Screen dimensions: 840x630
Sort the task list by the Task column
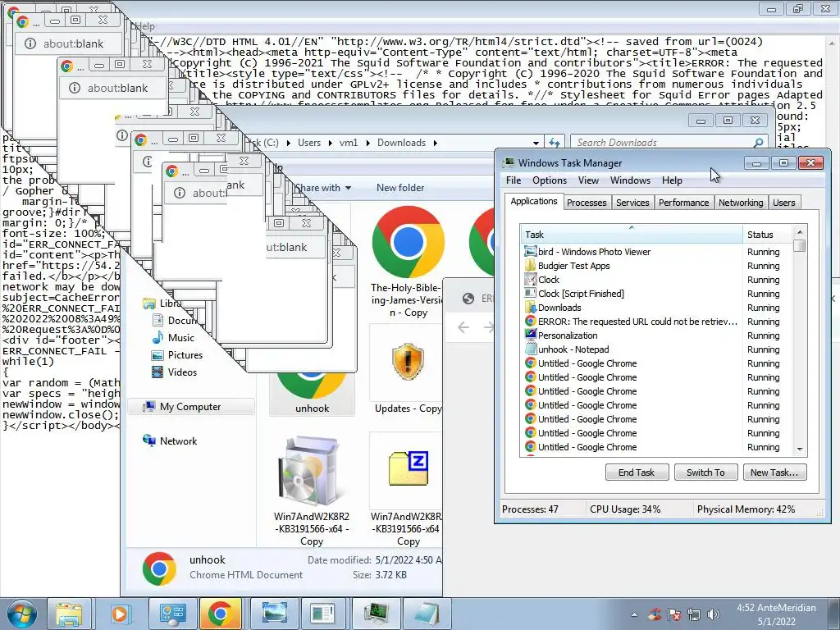631,235
